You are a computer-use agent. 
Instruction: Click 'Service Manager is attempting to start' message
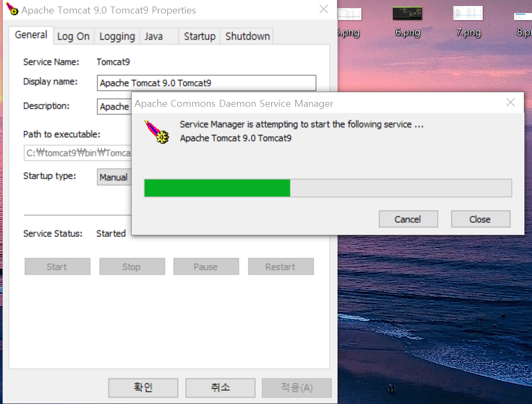click(x=302, y=125)
